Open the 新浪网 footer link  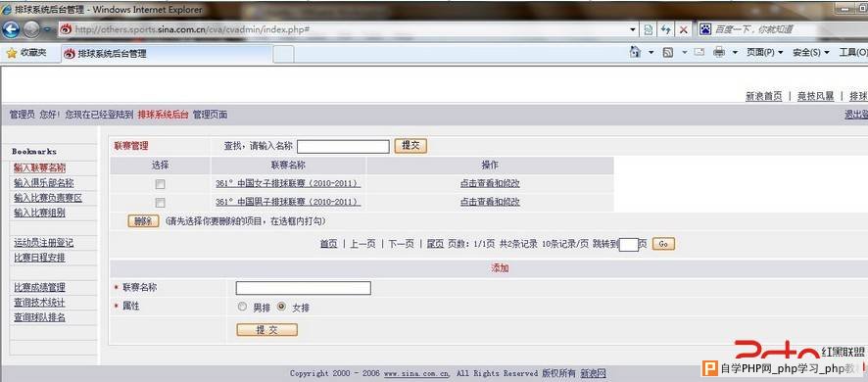(x=593, y=374)
